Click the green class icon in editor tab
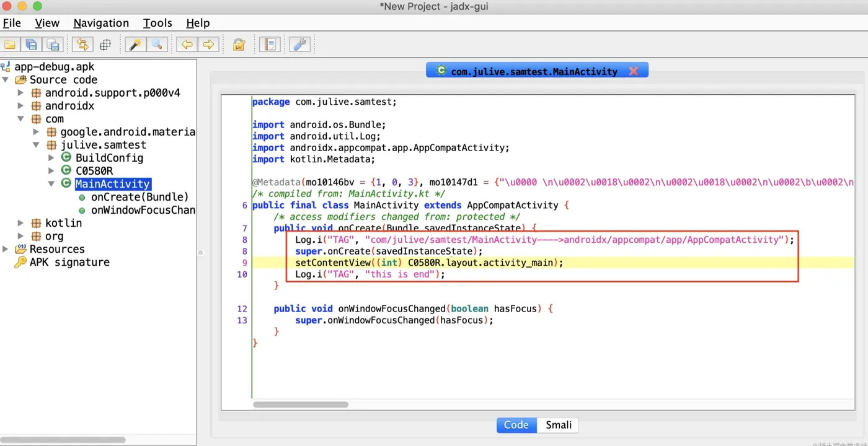The image size is (868, 446). pos(441,71)
